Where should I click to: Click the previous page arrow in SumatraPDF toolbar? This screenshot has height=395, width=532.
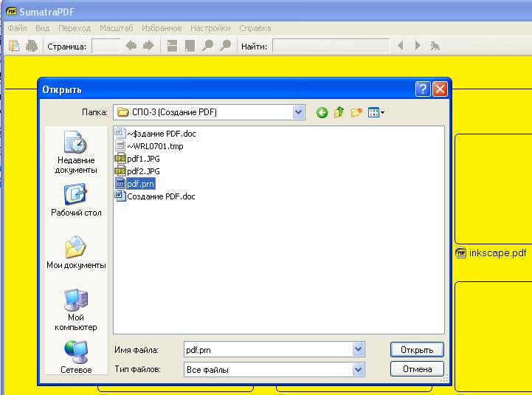click(x=131, y=46)
